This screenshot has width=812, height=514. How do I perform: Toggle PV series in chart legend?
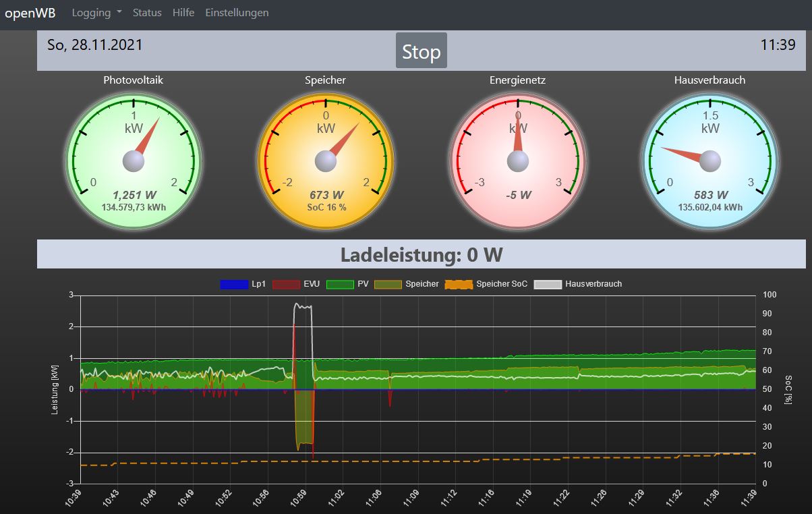point(347,284)
